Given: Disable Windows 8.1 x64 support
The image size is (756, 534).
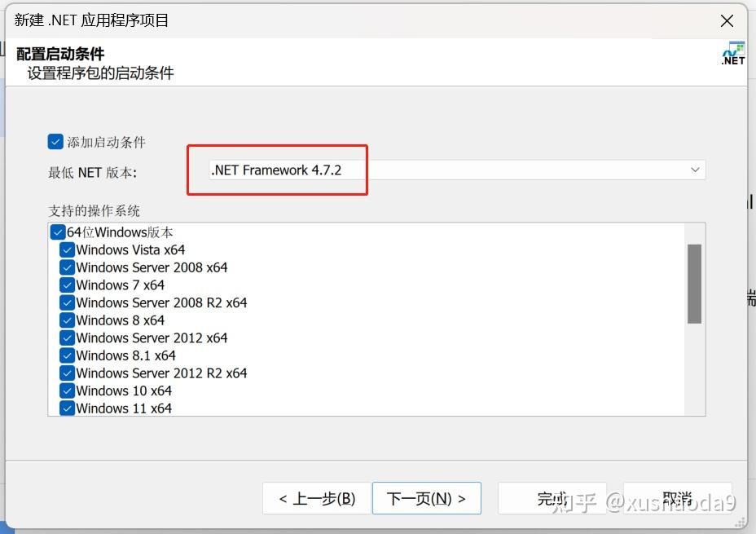Looking at the screenshot, I should (67, 355).
